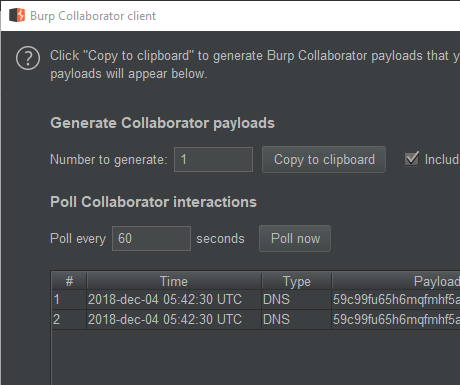Screen dimensions: 460x385
Task: Select interaction row number 1
Action: click(256, 299)
